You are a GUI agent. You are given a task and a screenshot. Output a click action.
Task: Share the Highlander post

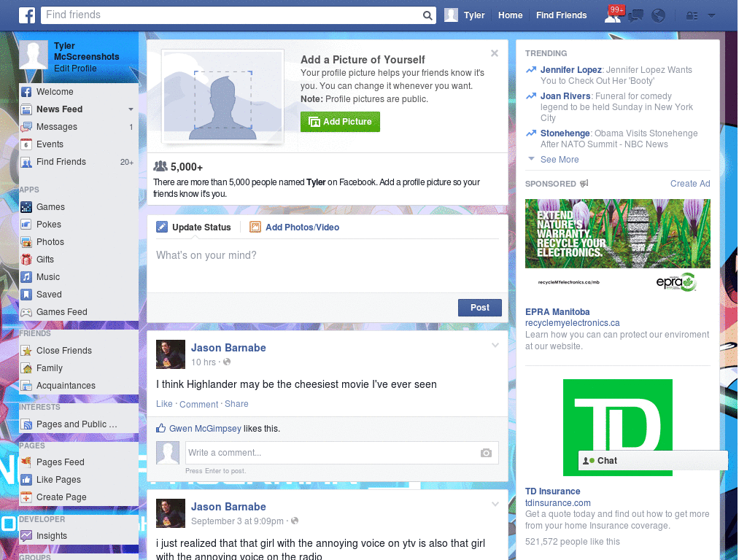point(236,404)
